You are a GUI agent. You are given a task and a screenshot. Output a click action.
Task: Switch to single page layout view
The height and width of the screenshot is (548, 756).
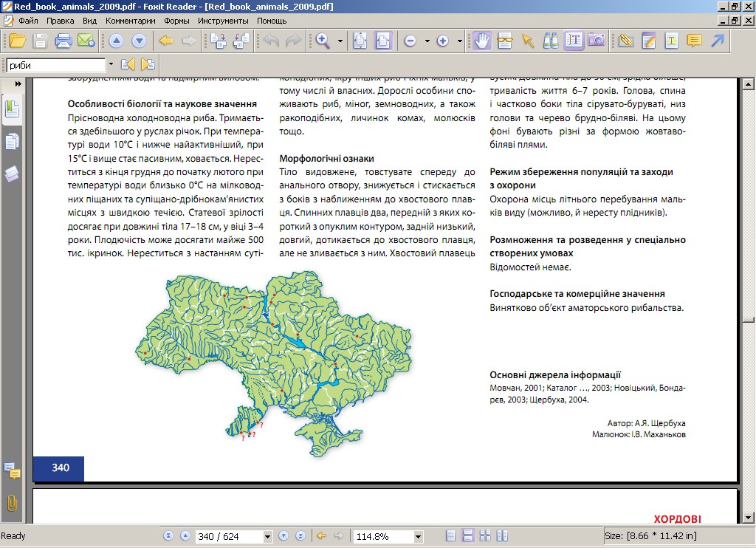(451, 536)
